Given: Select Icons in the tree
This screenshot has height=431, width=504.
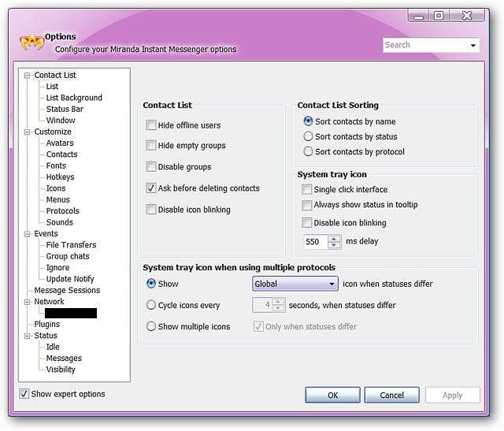Looking at the screenshot, I should (x=56, y=188).
